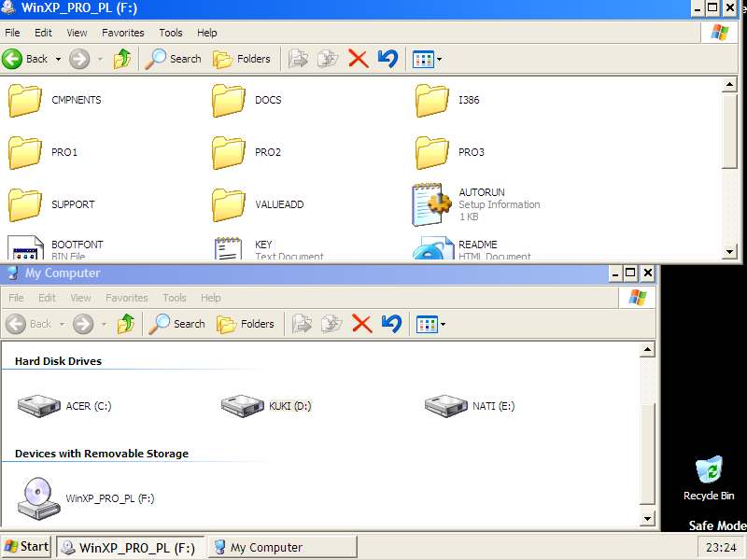Select the PRO3 folder
This screenshot has height=560, width=747.
coord(450,152)
